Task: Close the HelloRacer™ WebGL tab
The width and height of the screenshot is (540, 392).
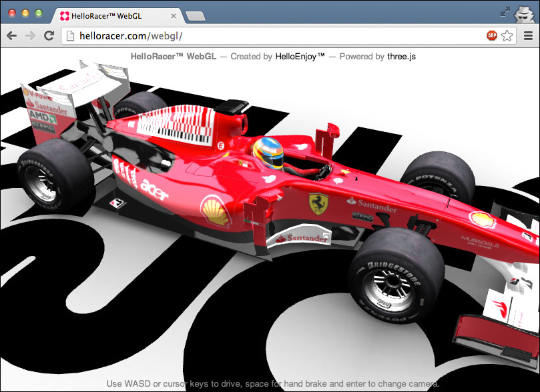Action: pyautogui.click(x=174, y=16)
